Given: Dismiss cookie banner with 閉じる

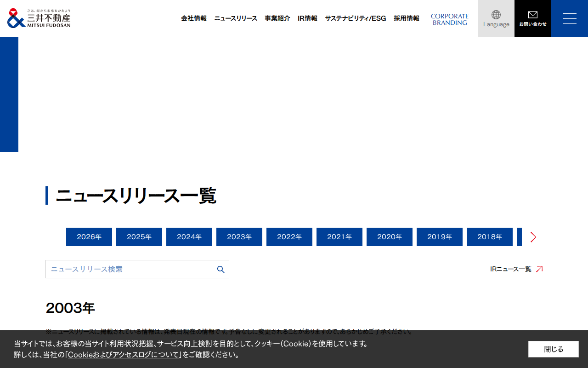Looking at the screenshot, I should [x=554, y=349].
